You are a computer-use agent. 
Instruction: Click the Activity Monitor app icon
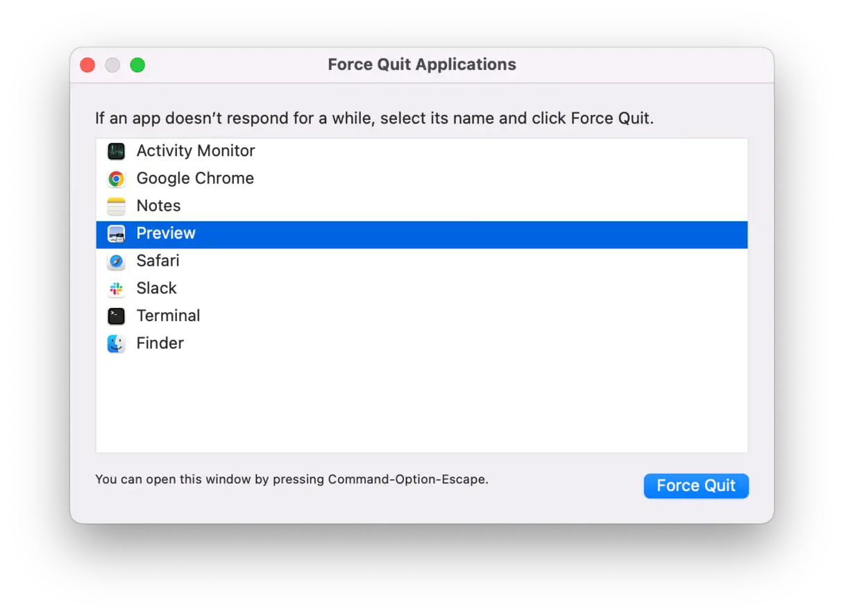coord(116,151)
